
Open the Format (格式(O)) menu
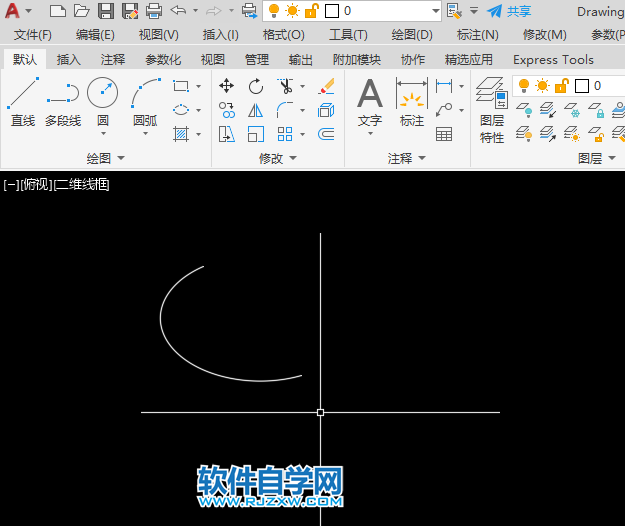pyautogui.click(x=283, y=34)
